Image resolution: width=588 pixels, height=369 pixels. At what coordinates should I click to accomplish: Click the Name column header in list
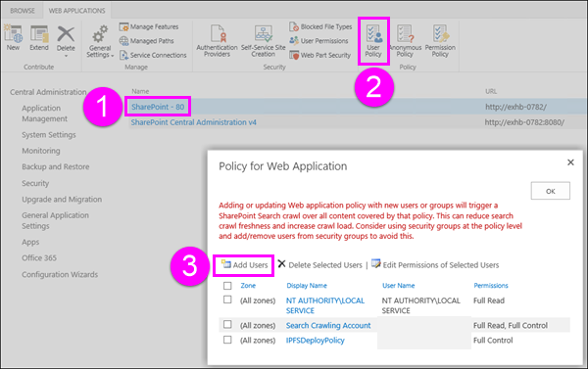point(140,91)
